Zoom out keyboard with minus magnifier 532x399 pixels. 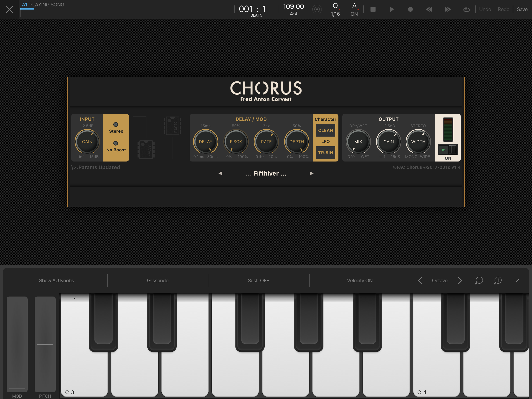479,280
